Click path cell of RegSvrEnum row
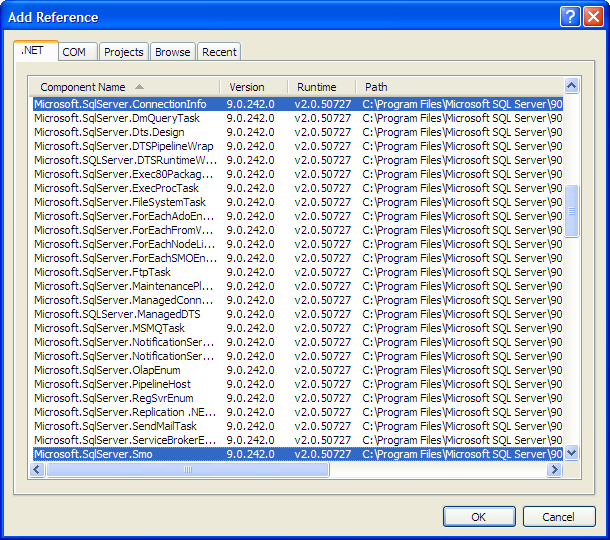The width and height of the screenshot is (610, 540). [462, 398]
